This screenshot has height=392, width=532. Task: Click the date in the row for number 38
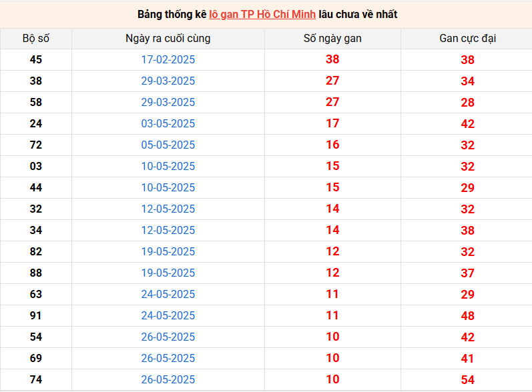tap(168, 81)
